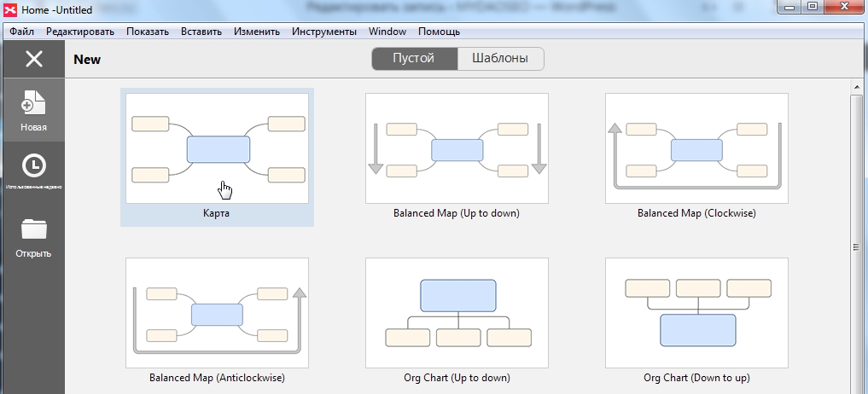Open the Изменить menu

256,32
